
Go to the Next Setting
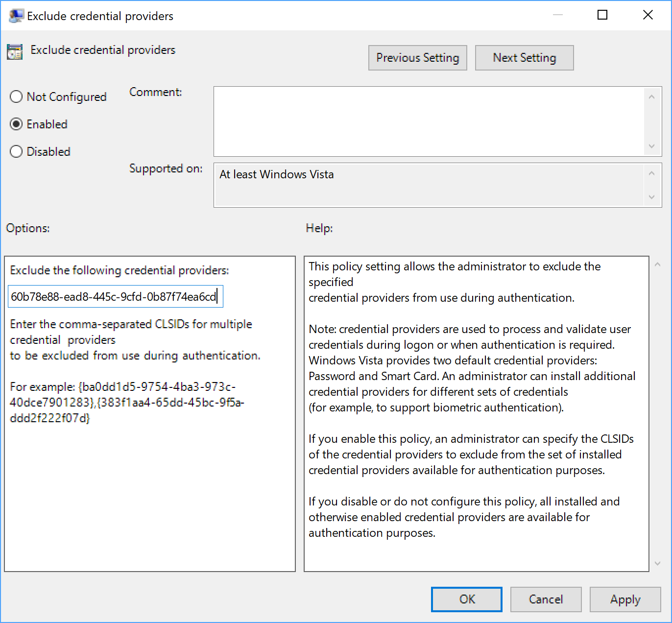coord(524,58)
